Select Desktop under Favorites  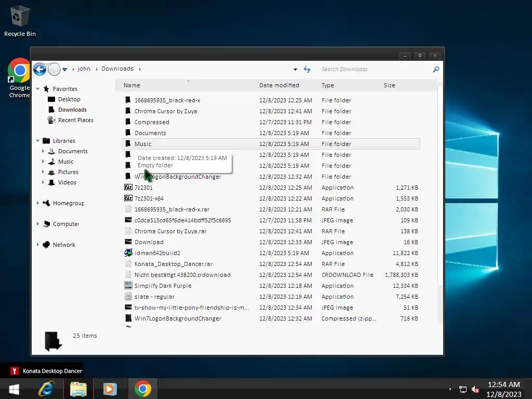[69, 99]
